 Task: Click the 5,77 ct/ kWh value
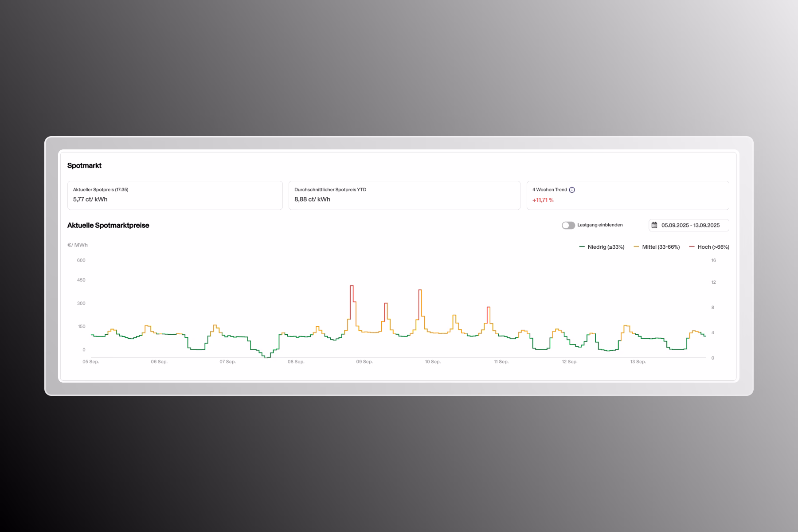point(90,199)
